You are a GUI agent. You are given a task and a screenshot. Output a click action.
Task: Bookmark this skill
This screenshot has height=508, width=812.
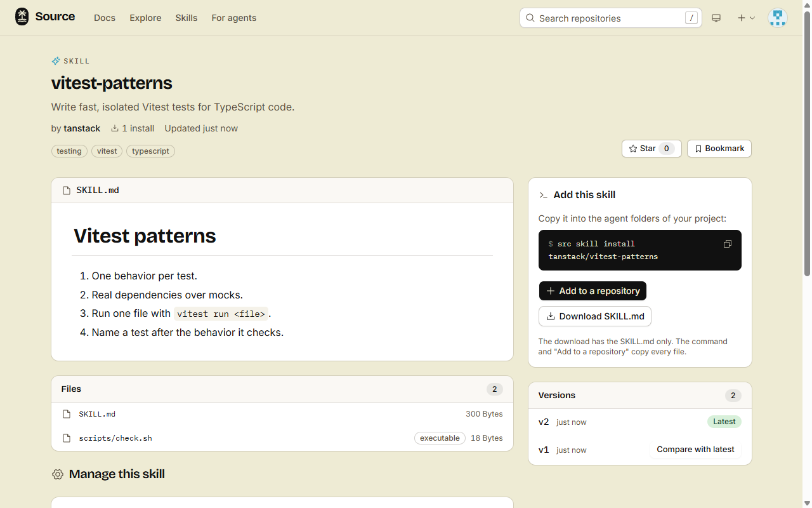(x=719, y=149)
